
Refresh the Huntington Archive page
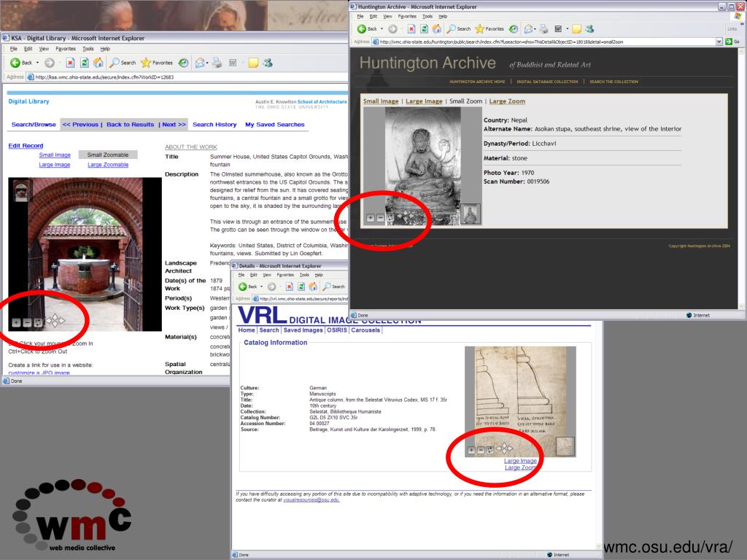pos(424,29)
